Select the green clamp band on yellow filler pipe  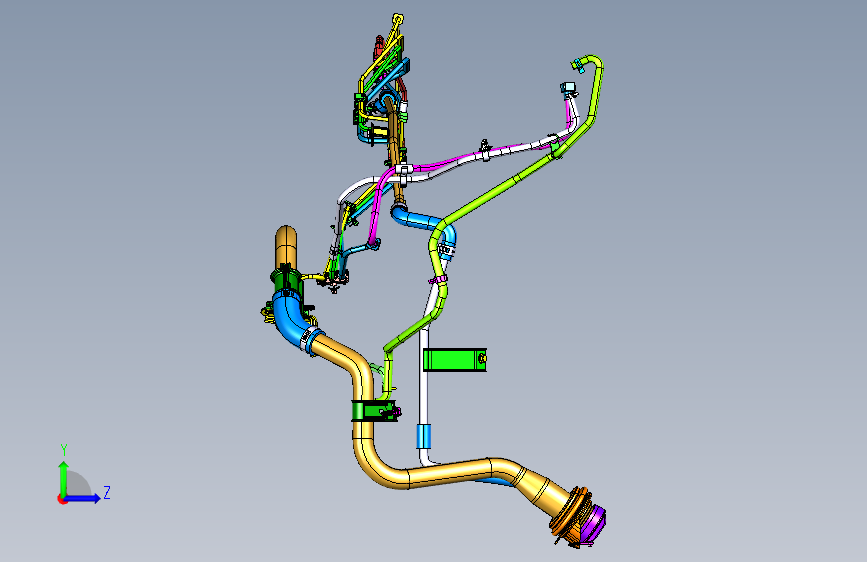tap(373, 411)
